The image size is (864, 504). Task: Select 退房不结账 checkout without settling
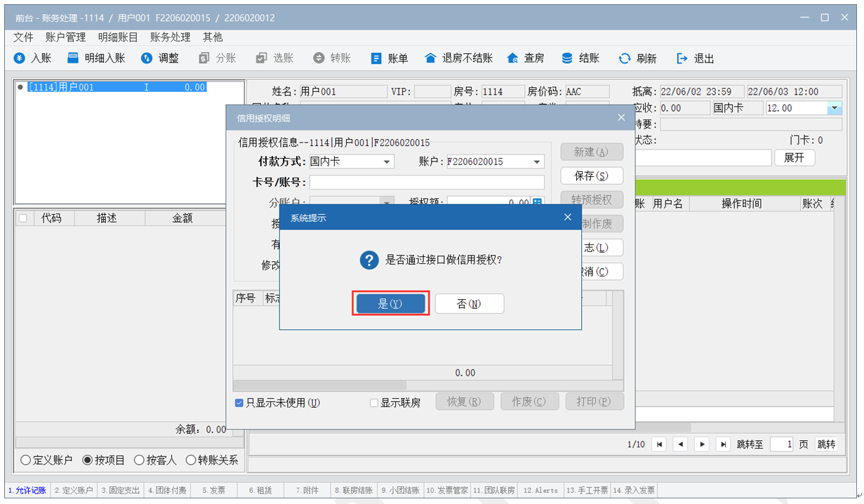pyautogui.click(x=431, y=59)
